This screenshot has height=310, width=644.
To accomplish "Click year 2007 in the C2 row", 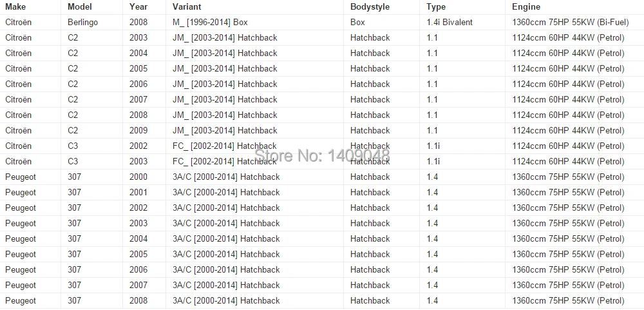I will point(138,99).
